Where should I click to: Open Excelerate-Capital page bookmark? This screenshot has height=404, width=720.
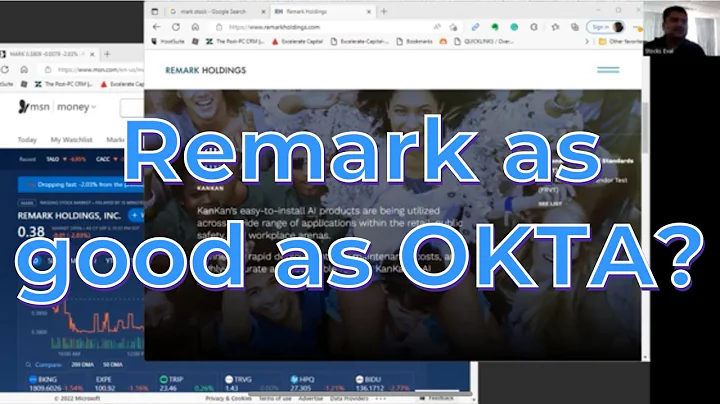[x=360, y=41]
